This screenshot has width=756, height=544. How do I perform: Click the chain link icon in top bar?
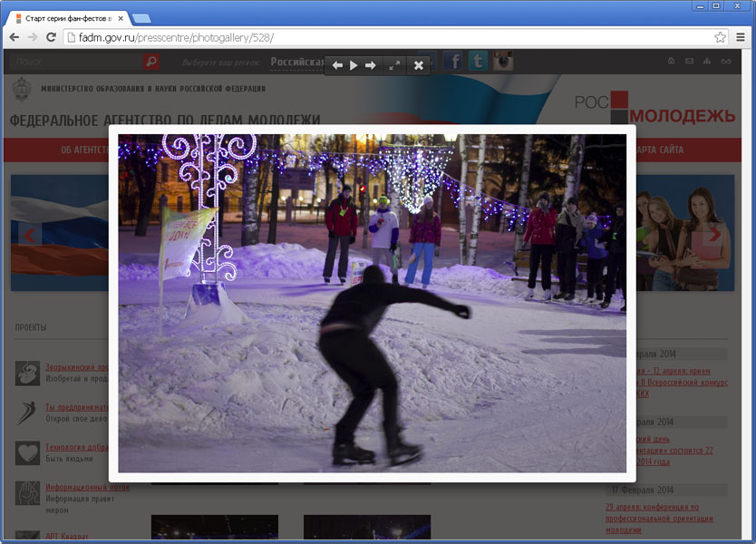coord(725,62)
